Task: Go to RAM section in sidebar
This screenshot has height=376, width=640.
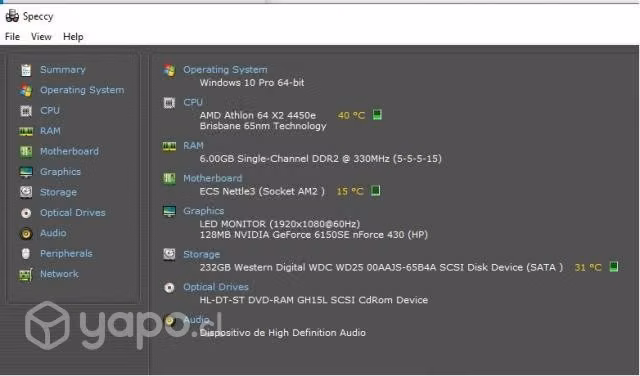Action: [x=50, y=131]
